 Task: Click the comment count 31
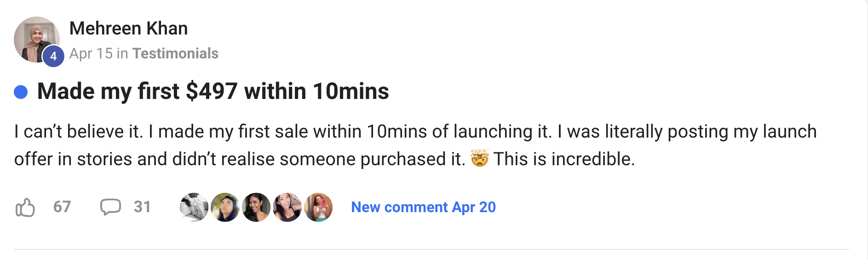pyautogui.click(x=142, y=207)
